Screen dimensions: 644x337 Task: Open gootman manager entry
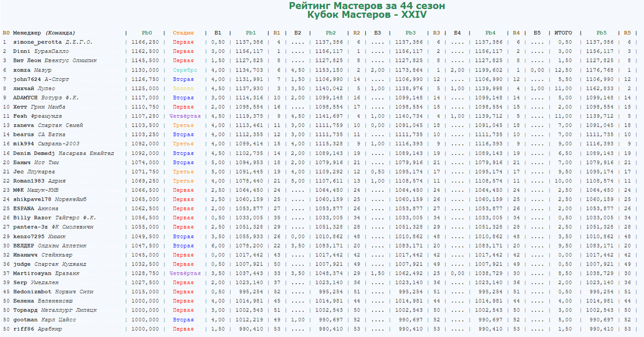tap(26, 319)
